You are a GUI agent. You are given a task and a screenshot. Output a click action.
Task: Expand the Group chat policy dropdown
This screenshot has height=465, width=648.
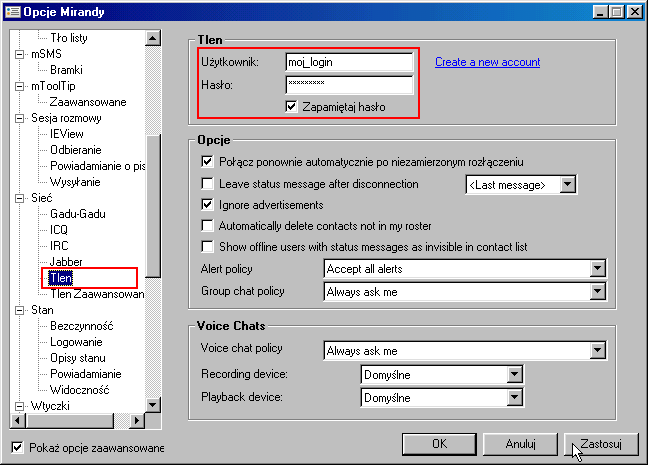(598, 292)
